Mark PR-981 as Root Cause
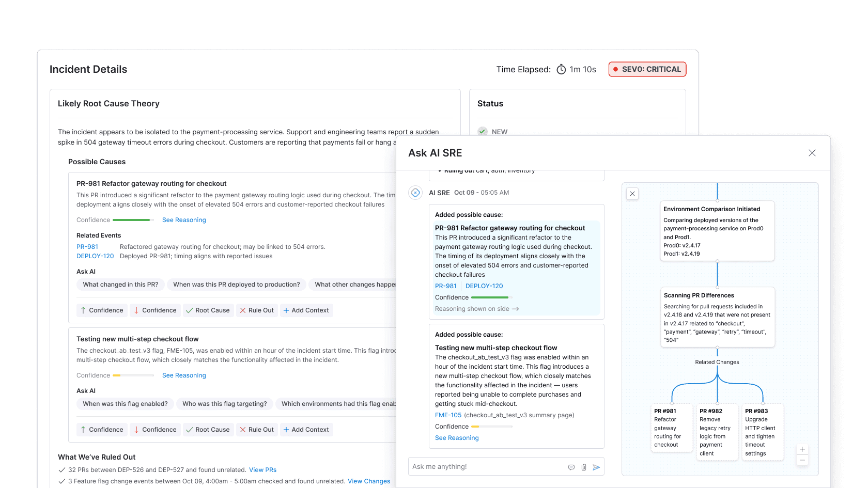The image size is (868, 488). tap(208, 310)
